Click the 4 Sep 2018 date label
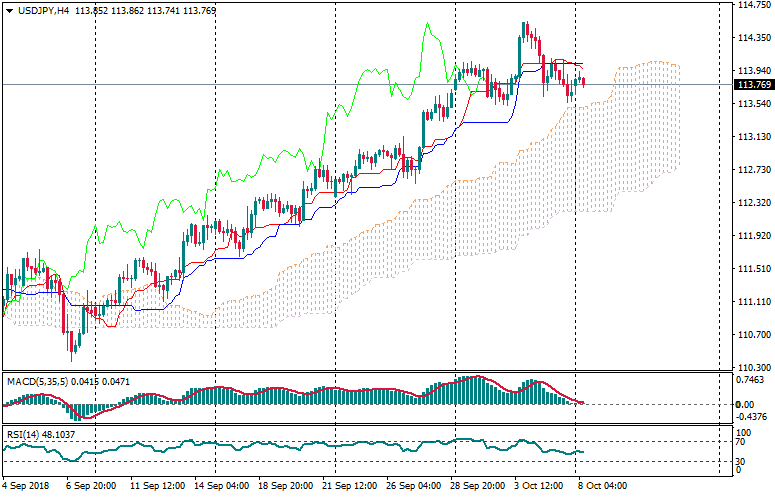775x497 pixels. tap(26, 486)
